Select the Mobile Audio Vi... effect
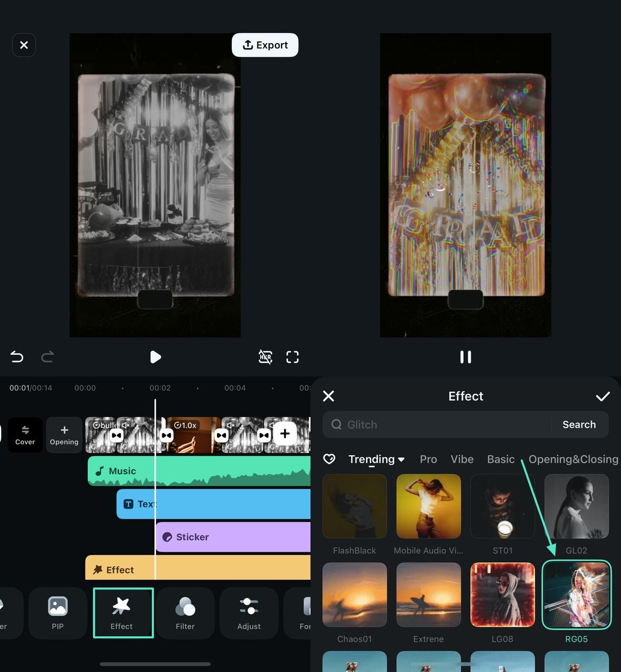 [429, 506]
